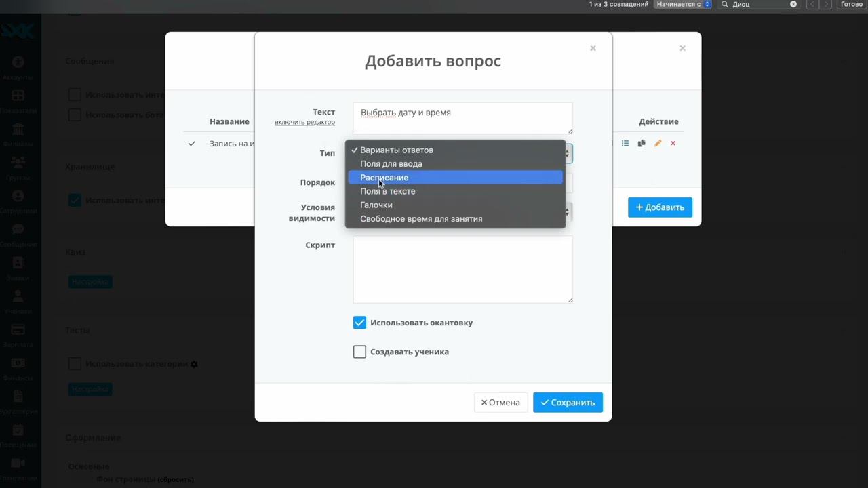This screenshot has height=488, width=868.
Task: Open Бухгалтерия in the left sidebar
Action: pyautogui.click(x=18, y=402)
